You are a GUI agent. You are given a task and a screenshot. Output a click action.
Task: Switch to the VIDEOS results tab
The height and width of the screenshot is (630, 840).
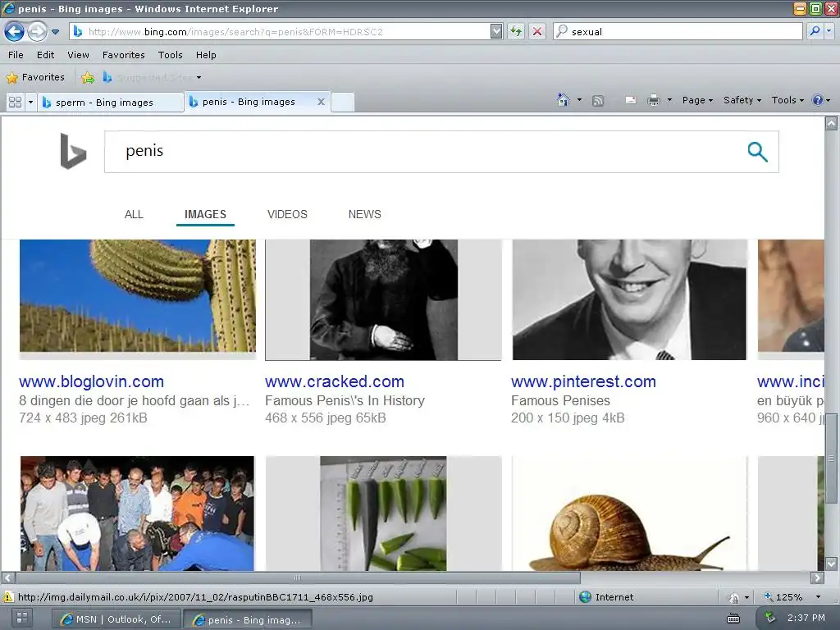pyautogui.click(x=287, y=214)
